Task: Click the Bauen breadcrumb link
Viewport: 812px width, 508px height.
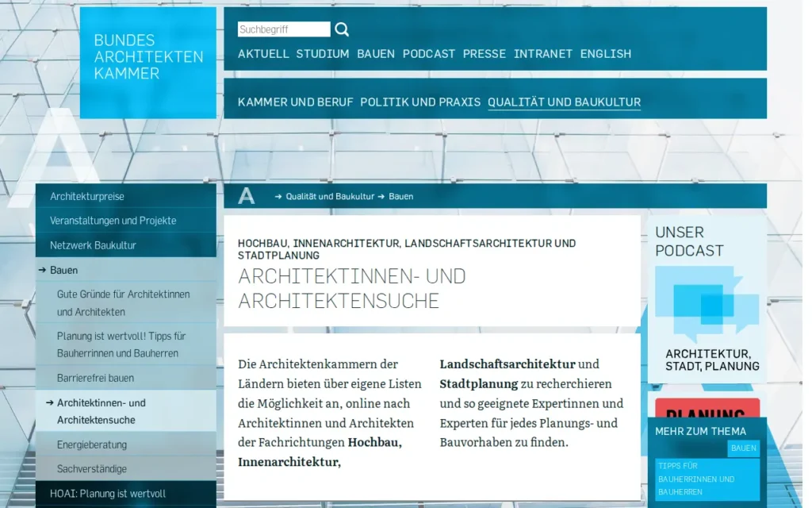Action: point(400,197)
